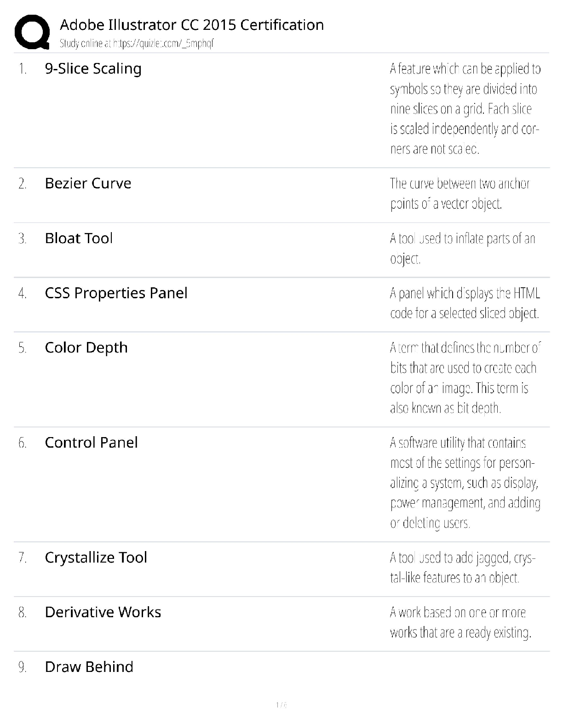Click the Bloat Tool term
This screenshot has width=563, height=728.
[x=79, y=238]
